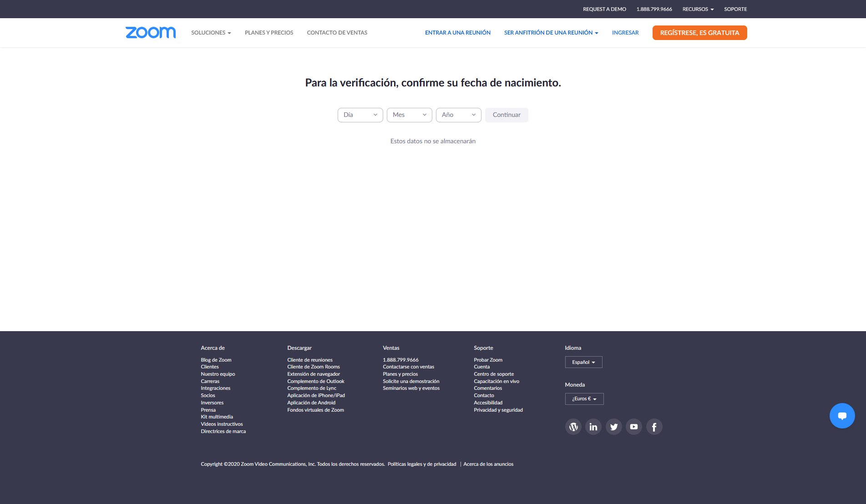866x504 pixels.
Task: Open Seminarios web y eventos link
Action: 411,388
